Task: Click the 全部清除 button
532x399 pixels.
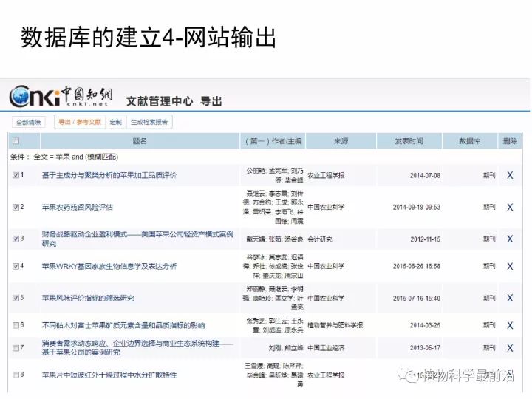Action: (x=29, y=122)
